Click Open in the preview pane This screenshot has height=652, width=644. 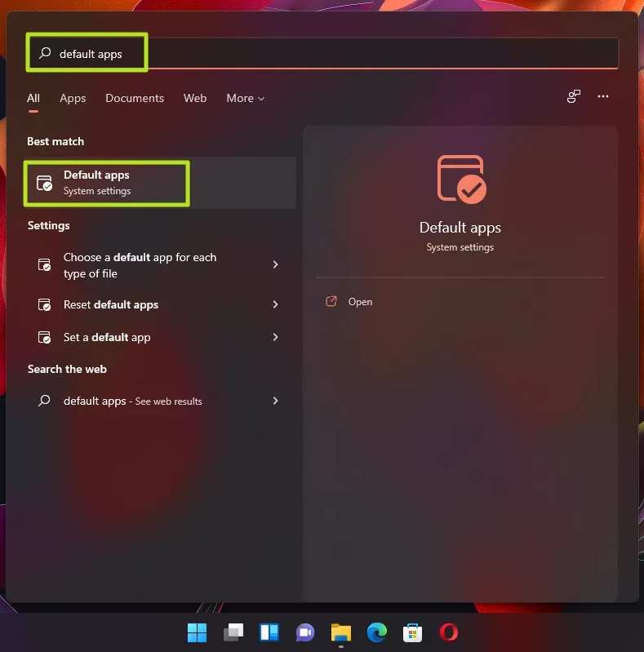tap(360, 302)
